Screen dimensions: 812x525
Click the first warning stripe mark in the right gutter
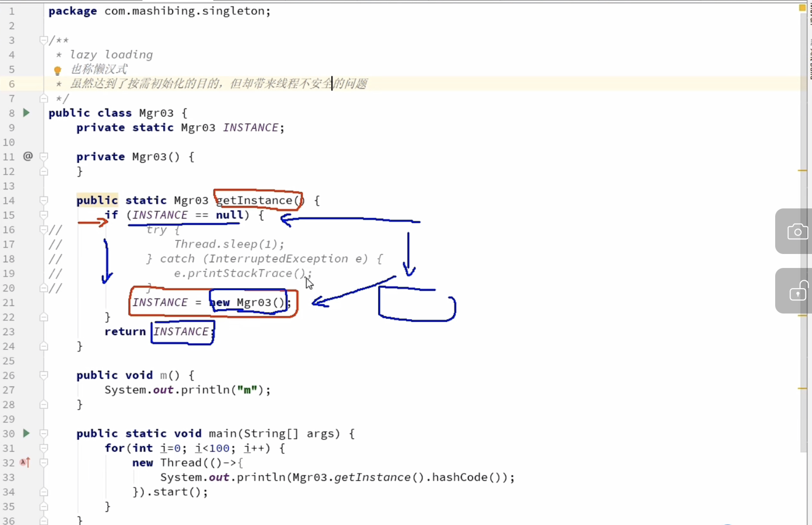coord(802,170)
